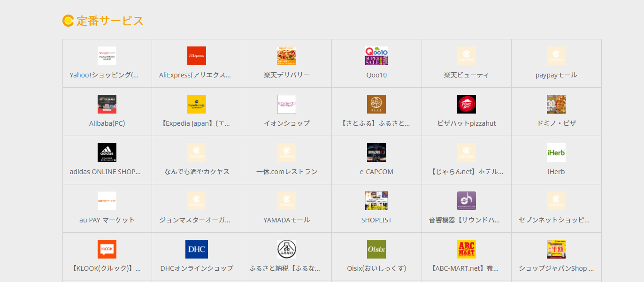Click the Yahoo!ショッピング shop logo
Screen dimensions: 644x282
click(107, 56)
